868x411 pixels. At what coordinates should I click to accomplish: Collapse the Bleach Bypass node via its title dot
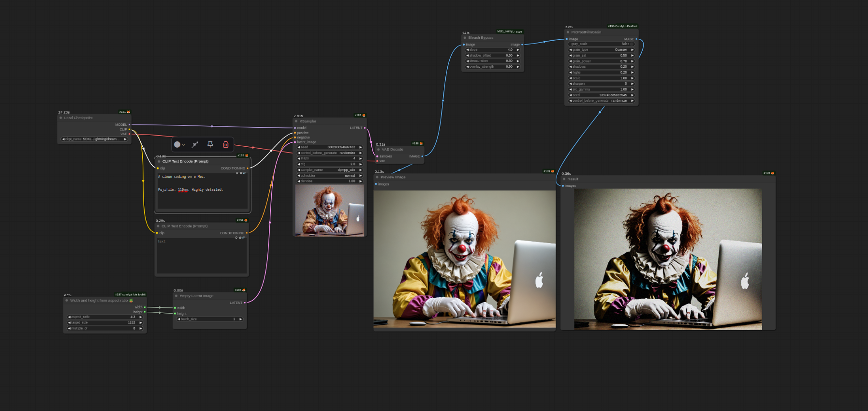coord(465,38)
